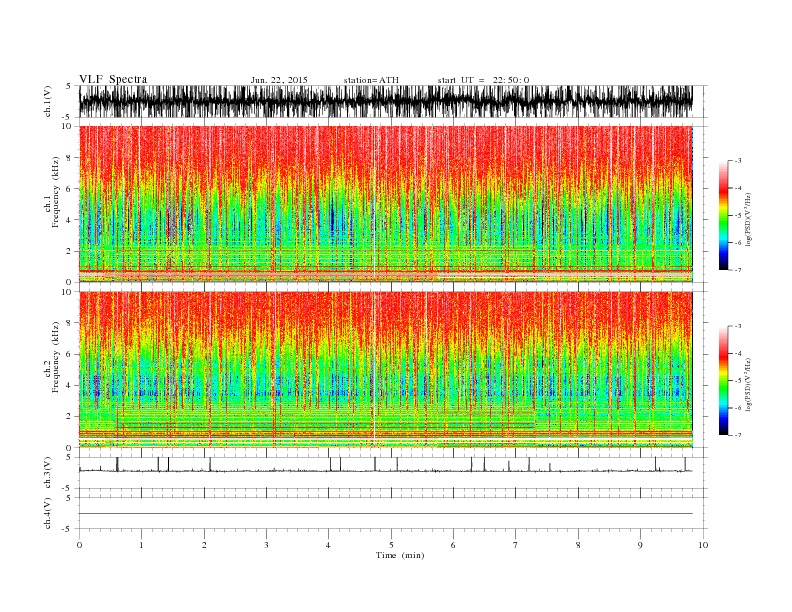Image resolution: width=792 pixels, height=612 pixels.
Task: Click the ch.1 spectrogram color bar
Action: coord(723,216)
